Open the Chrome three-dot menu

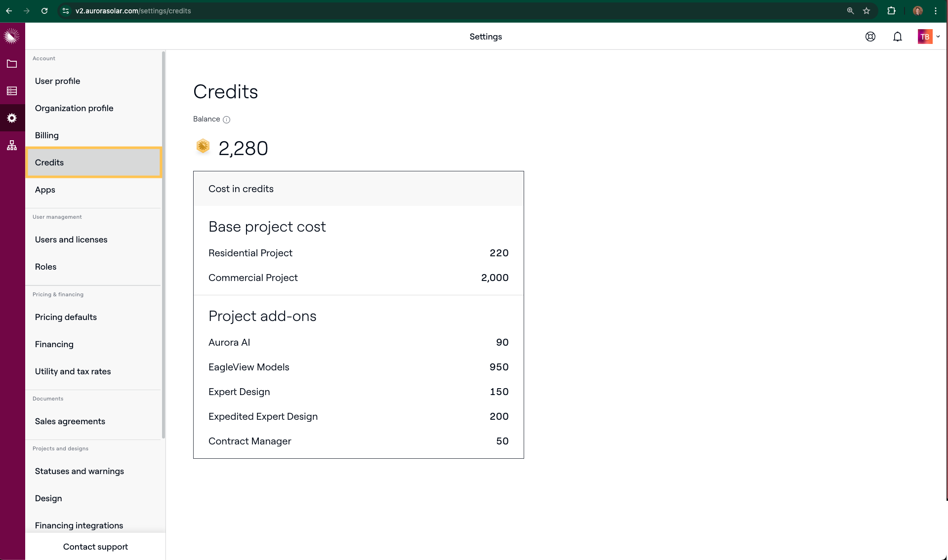936,11
